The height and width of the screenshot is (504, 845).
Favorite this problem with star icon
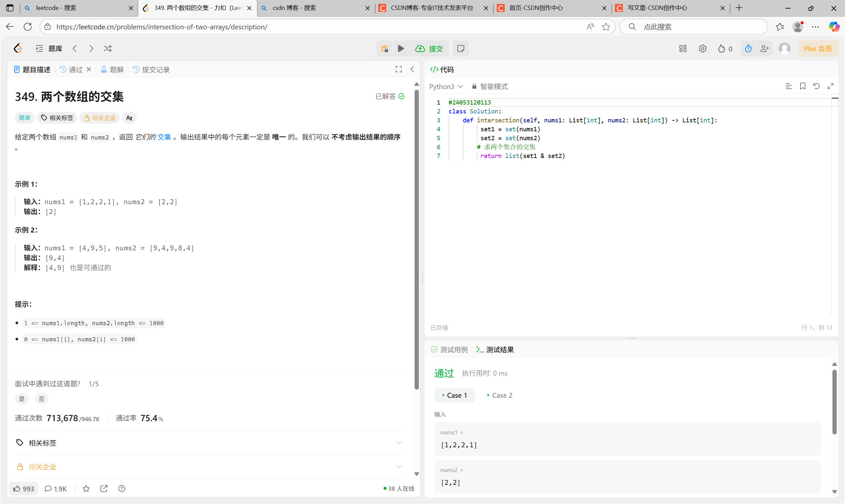tap(86, 488)
